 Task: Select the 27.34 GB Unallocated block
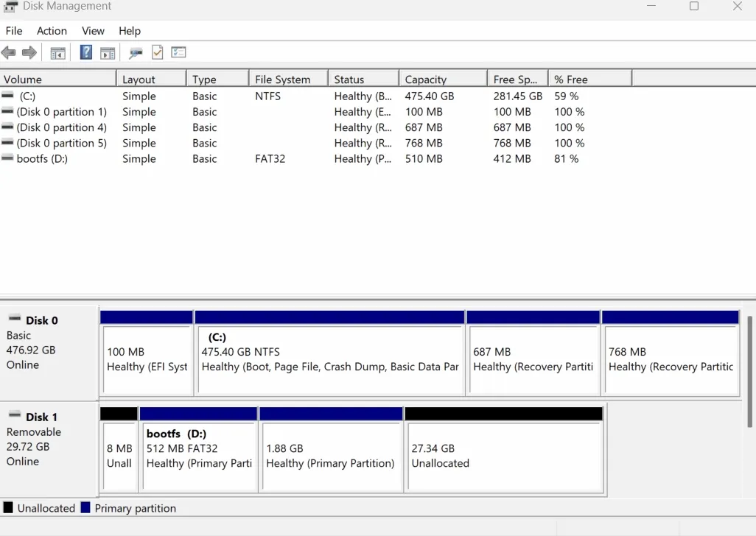click(x=504, y=450)
